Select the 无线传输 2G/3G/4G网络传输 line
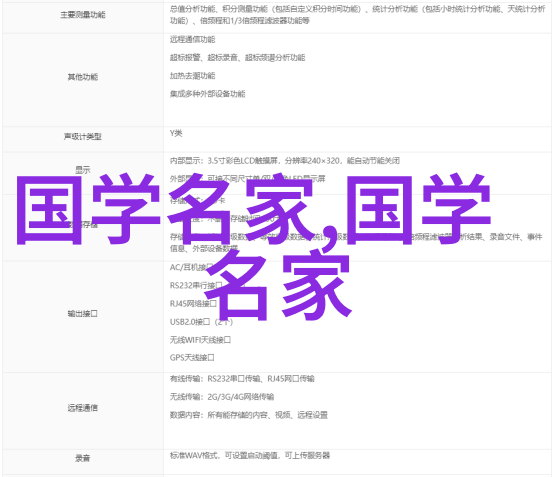 tap(222, 397)
